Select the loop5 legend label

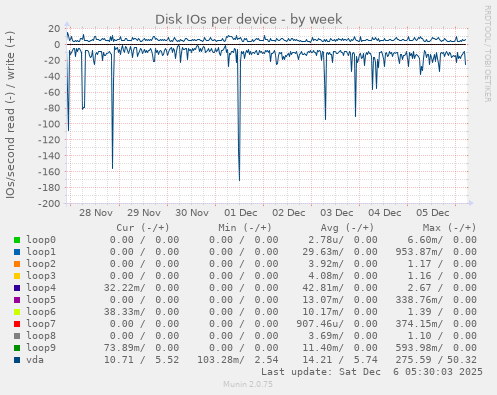coord(41,300)
